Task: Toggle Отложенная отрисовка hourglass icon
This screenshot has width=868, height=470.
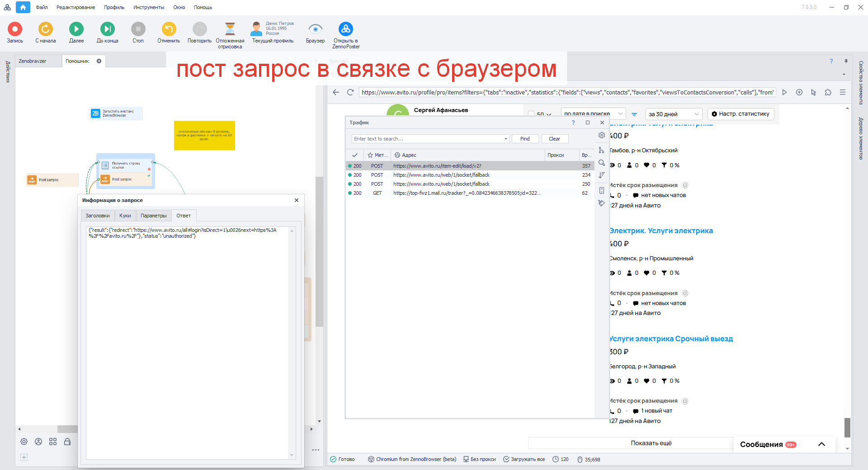Action: (x=230, y=29)
